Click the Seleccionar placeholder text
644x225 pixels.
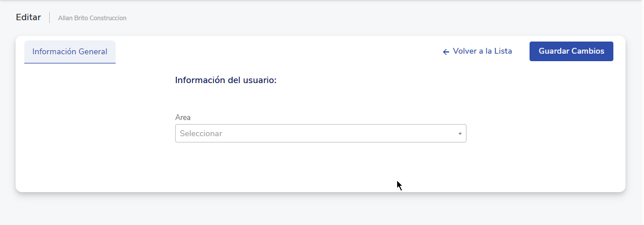[201, 134]
